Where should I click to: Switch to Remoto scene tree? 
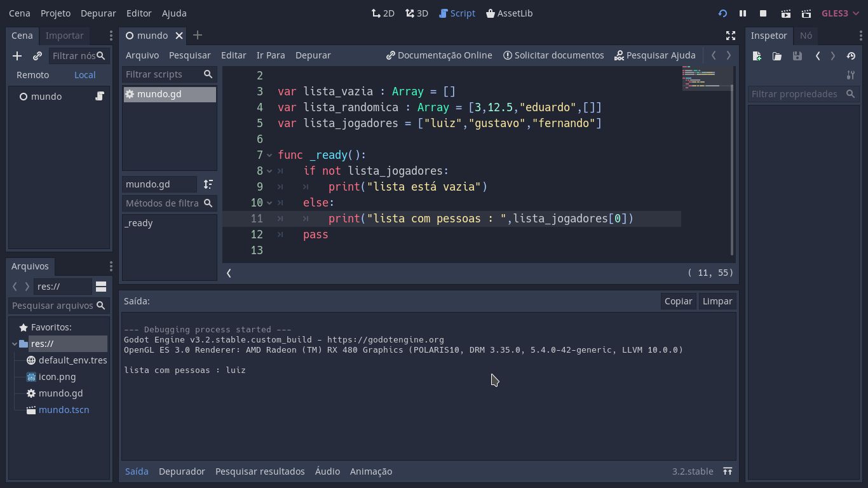[x=32, y=74]
